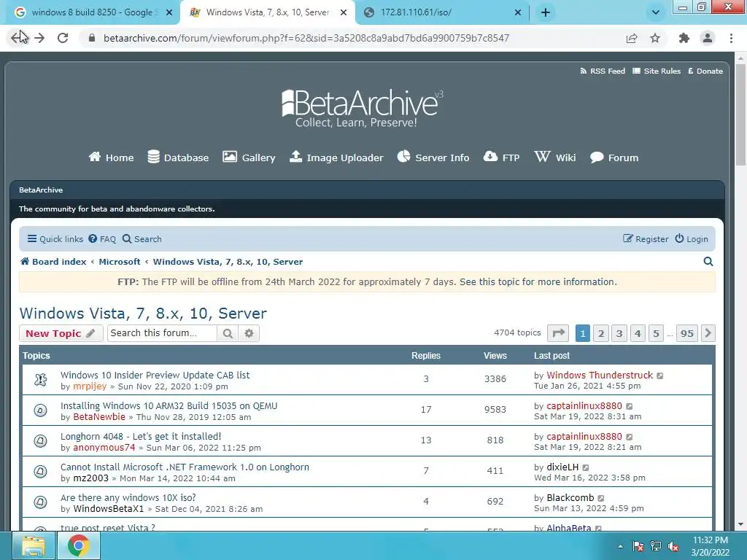Open the Chrome extensions puzzle icon

pos(684,38)
